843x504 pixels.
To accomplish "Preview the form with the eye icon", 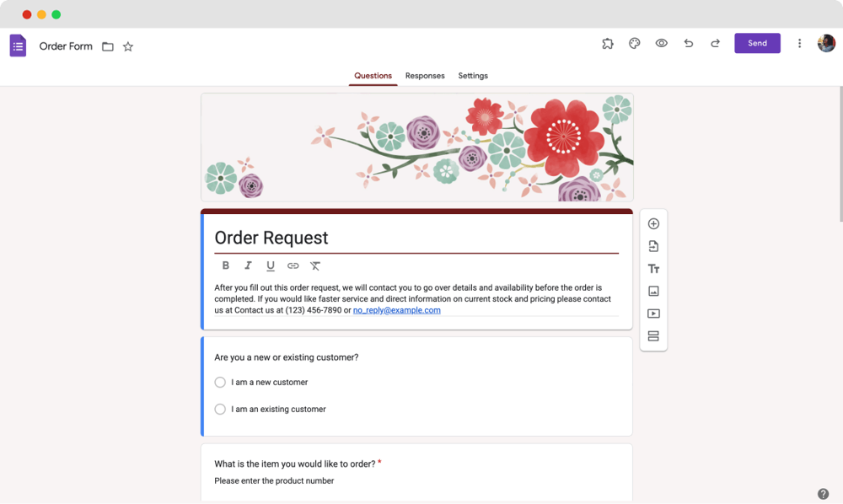I will 661,43.
